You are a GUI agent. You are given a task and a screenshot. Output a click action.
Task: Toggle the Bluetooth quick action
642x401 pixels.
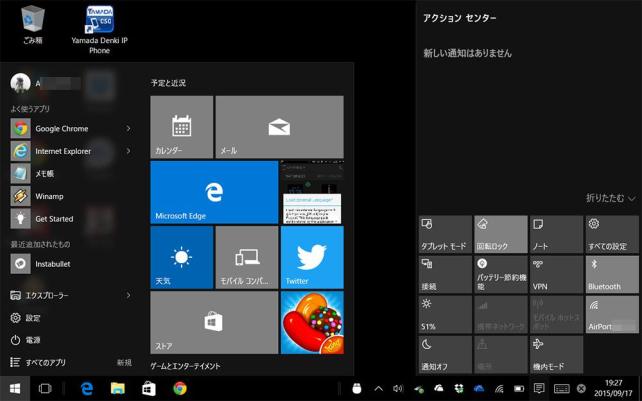[x=612, y=274]
